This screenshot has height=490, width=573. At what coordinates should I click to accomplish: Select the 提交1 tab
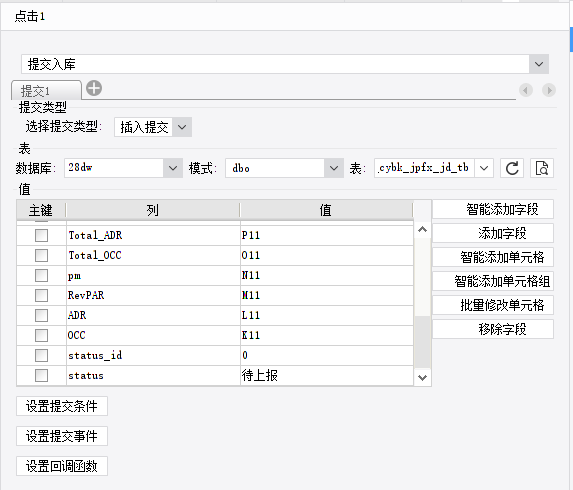click(46, 90)
